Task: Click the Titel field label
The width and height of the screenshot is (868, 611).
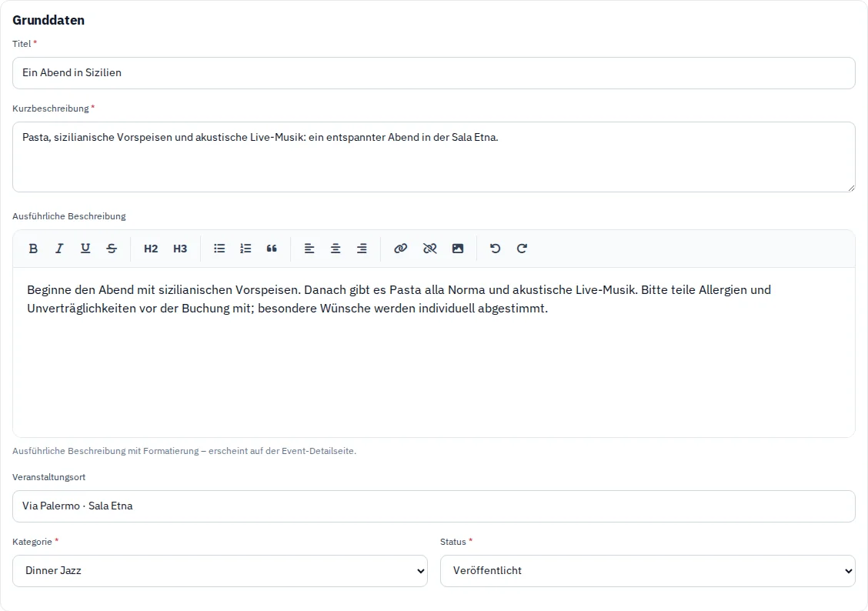Action: [x=22, y=44]
